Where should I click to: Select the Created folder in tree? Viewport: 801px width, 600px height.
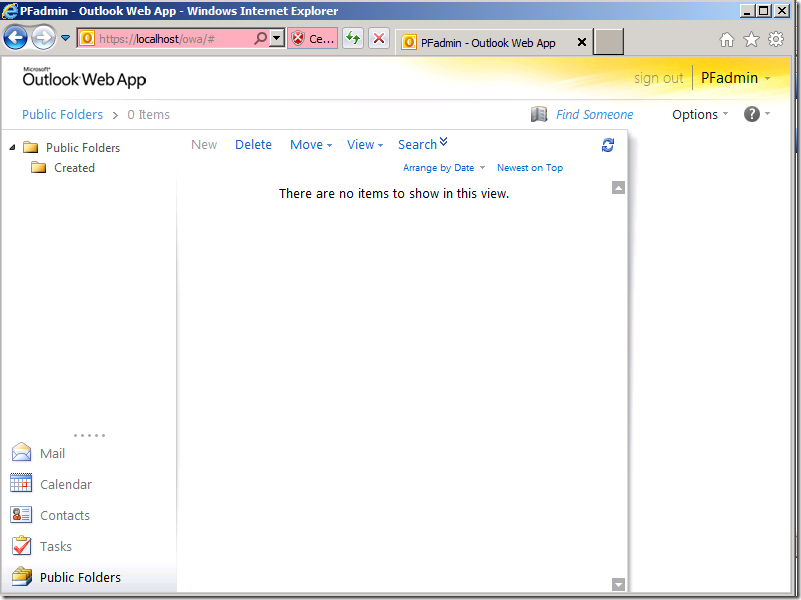[x=63, y=167]
